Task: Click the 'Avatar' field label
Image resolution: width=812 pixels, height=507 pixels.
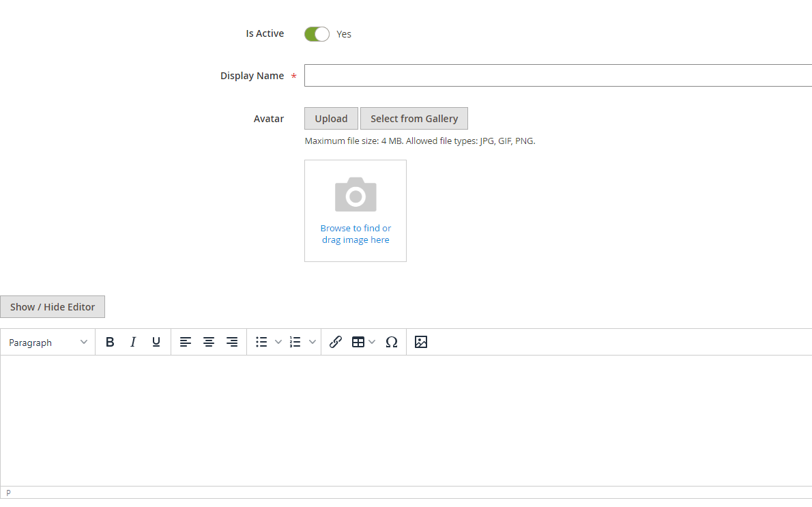Action: (269, 119)
